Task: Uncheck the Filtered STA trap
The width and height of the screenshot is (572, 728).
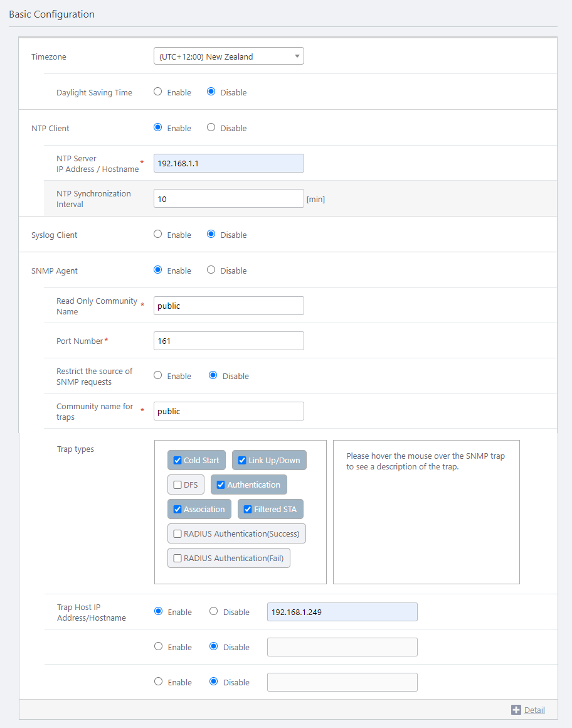Action: [x=248, y=509]
